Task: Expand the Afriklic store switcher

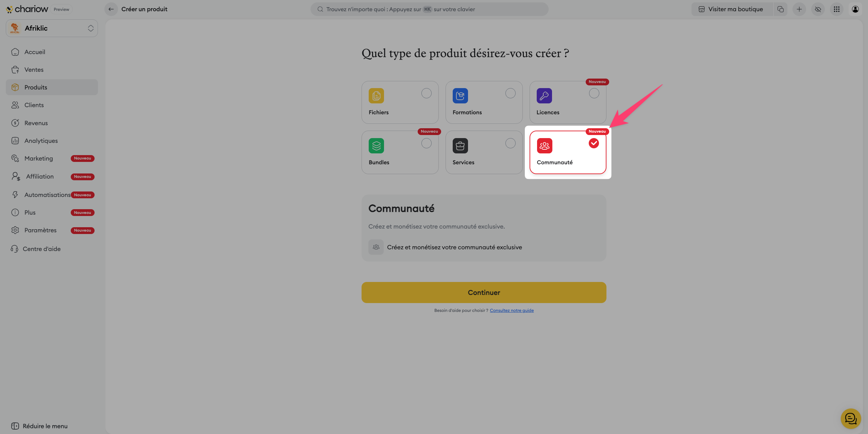Action: [x=52, y=28]
